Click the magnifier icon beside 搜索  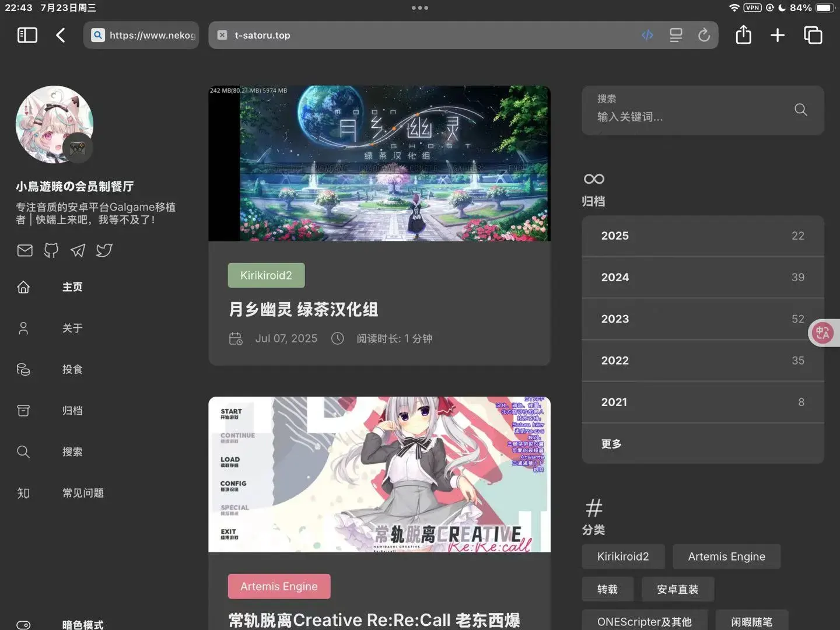tap(23, 452)
